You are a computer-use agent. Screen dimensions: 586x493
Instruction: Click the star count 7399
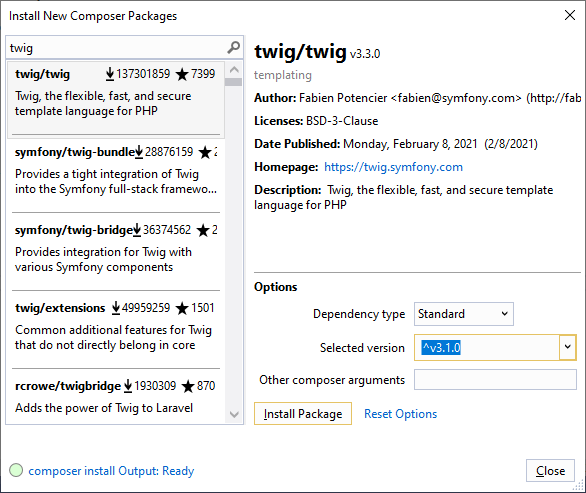203,74
